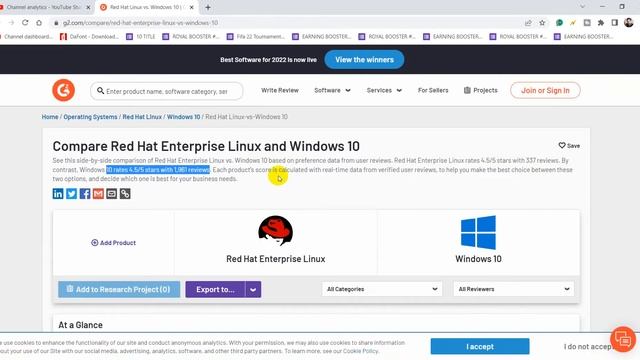Open the Chrome side panel icon

615,23
